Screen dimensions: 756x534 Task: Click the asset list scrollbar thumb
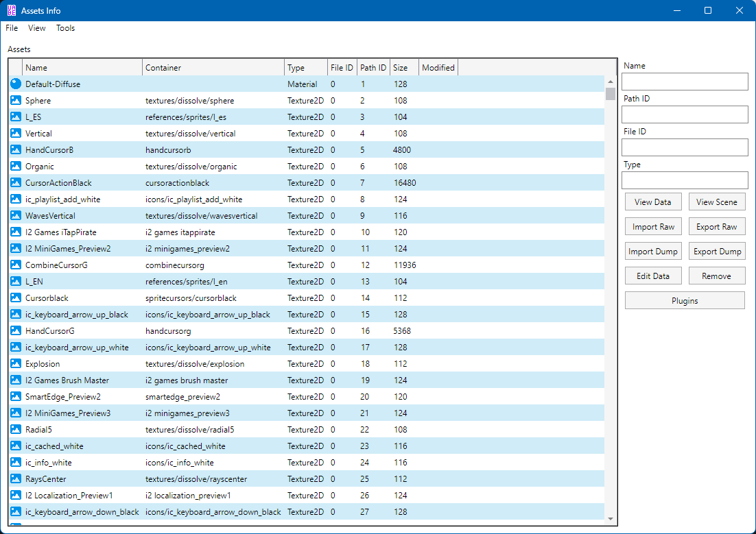tap(611, 93)
